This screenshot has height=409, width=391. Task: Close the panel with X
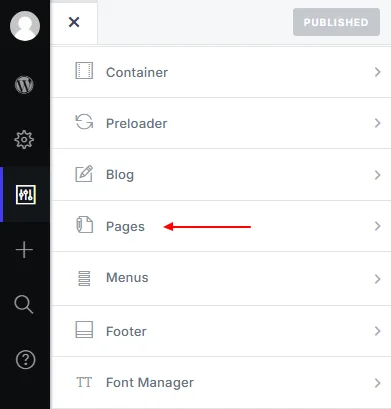coord(74,22)
